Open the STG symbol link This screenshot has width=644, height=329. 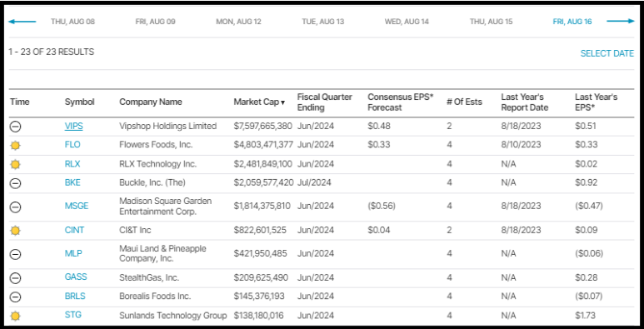click(73, 315)
